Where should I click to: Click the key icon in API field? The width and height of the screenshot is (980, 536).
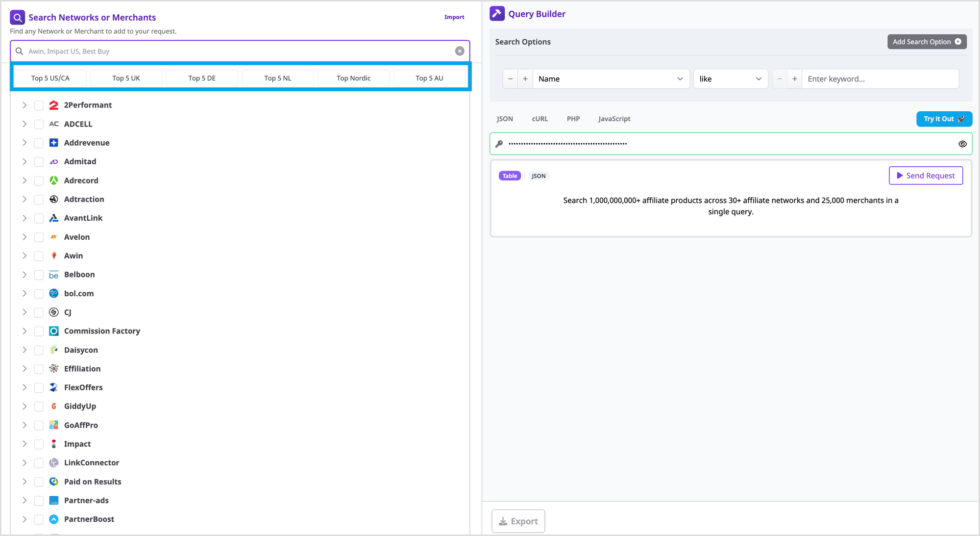pyautogui.click(x=499, y=144)
